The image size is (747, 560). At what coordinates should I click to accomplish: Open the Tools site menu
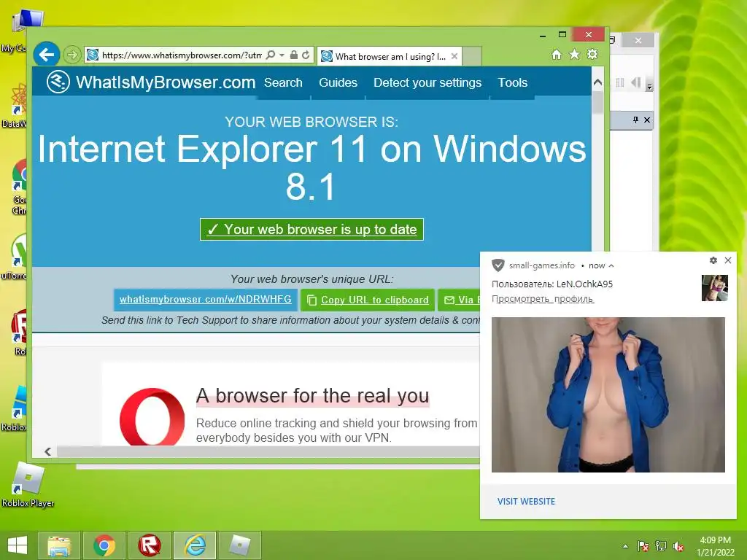(x=513, y=82)
